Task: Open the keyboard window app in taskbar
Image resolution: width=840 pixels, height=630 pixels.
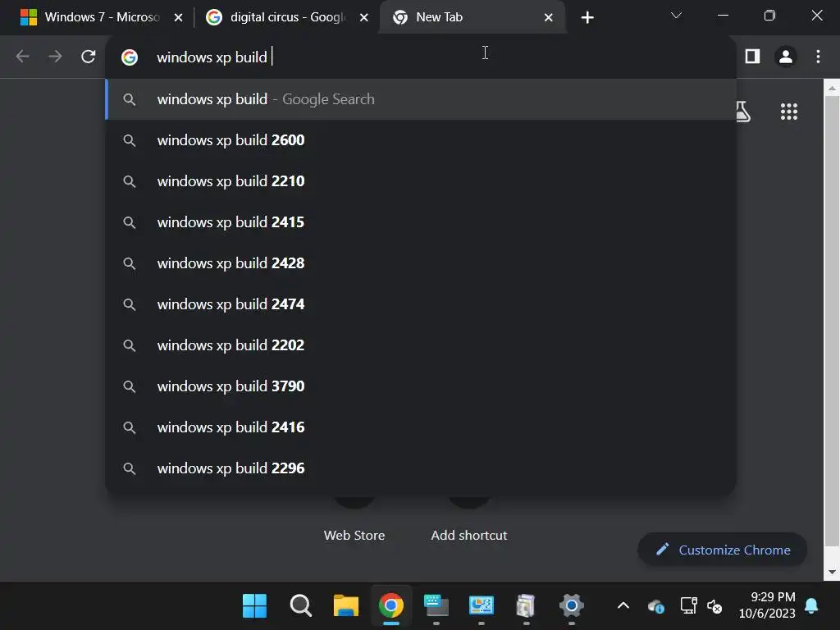Action: 436,605
